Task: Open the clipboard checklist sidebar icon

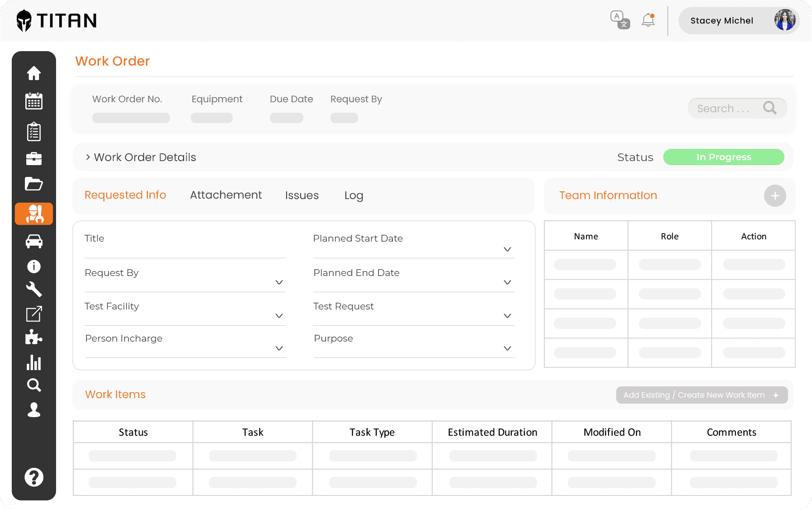Action: 34,131
